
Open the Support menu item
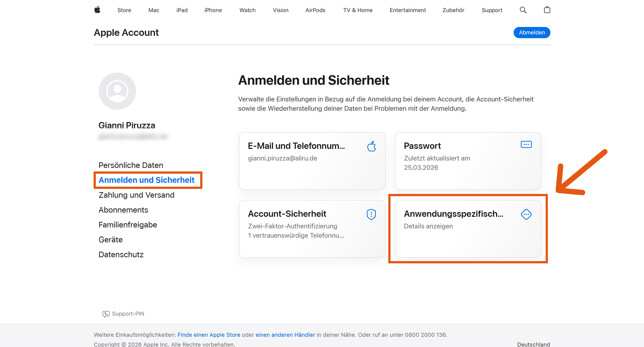[x=492, y=10]
